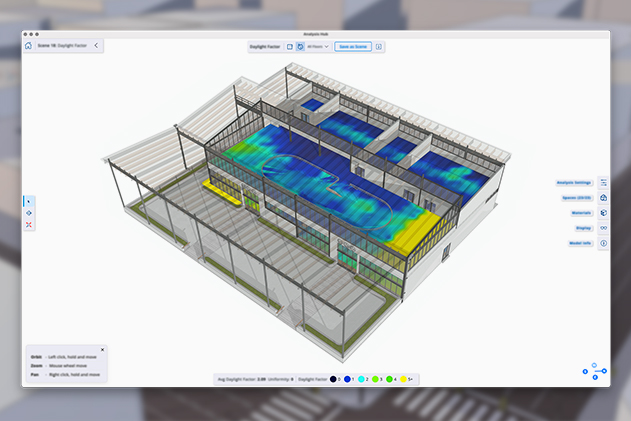
Task: Click the blue legend swatch for 1
Action: 347,379
